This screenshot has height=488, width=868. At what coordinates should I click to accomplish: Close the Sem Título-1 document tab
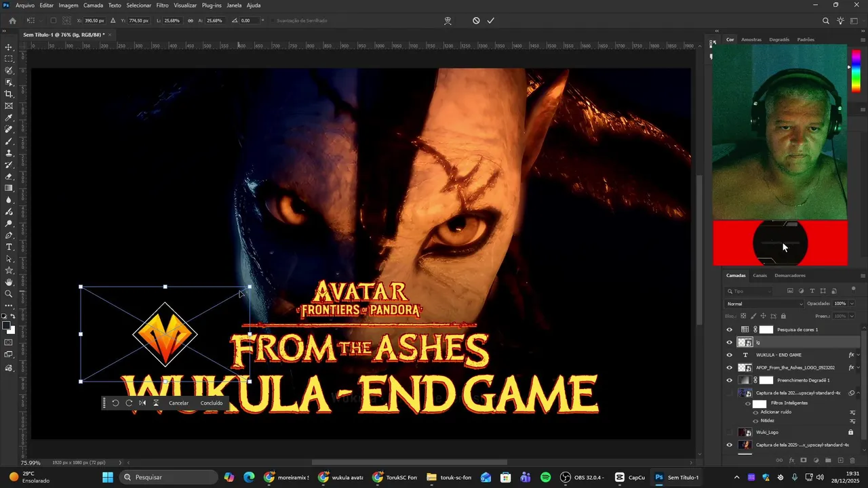[x=110, y=35]
